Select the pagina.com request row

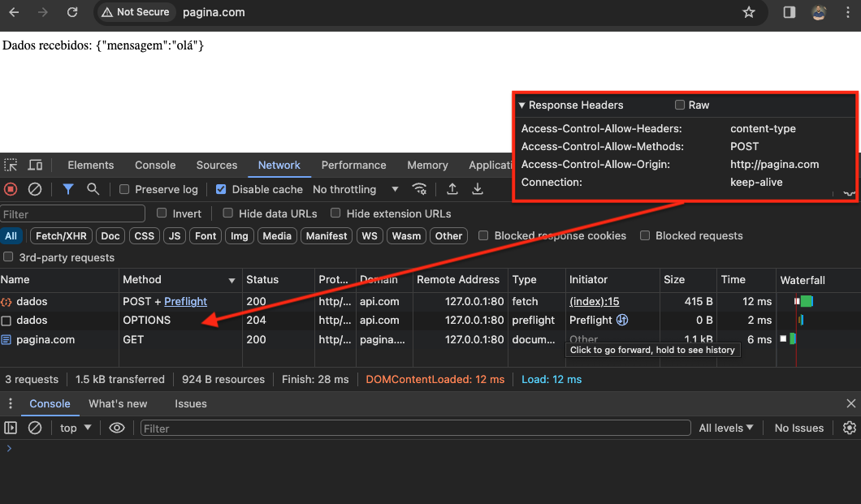coord(430,339)
